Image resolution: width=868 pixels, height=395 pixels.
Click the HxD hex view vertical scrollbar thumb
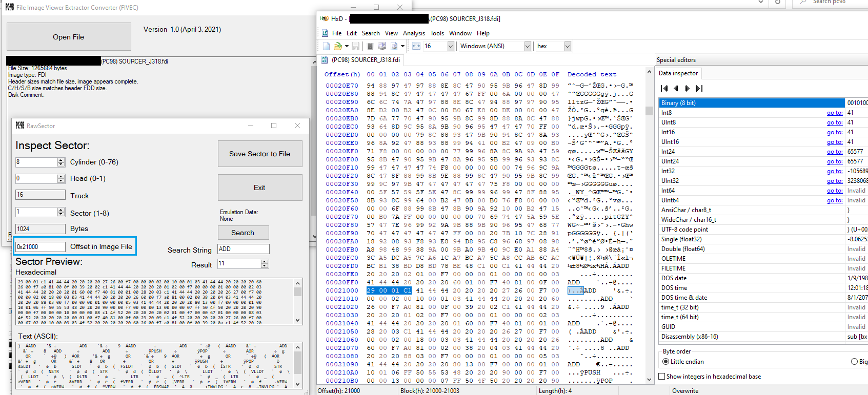click(649, 111)
